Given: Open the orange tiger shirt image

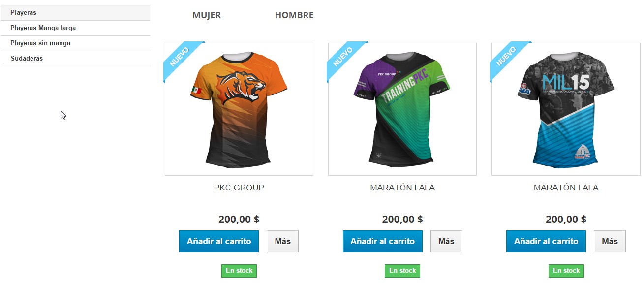Looking at the screenshot, I should pyautogui.click(x=239, y=109).
